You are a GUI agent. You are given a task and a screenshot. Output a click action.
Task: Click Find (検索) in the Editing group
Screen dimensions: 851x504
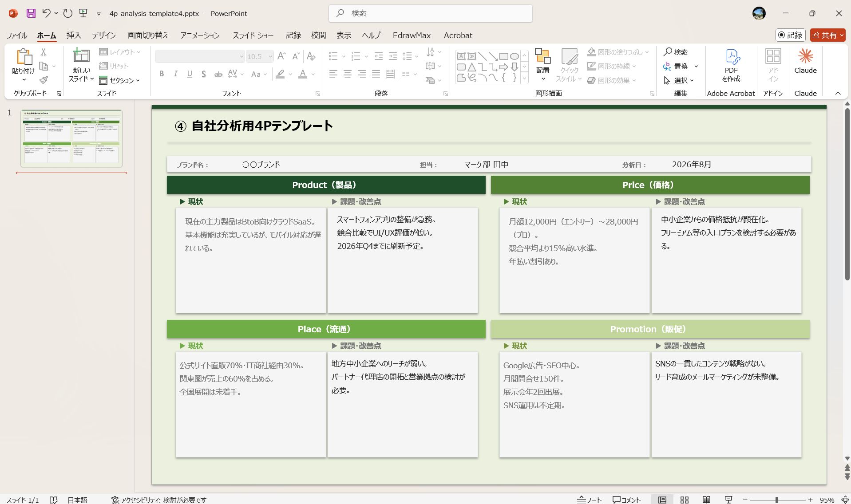[x=676, y=52]
